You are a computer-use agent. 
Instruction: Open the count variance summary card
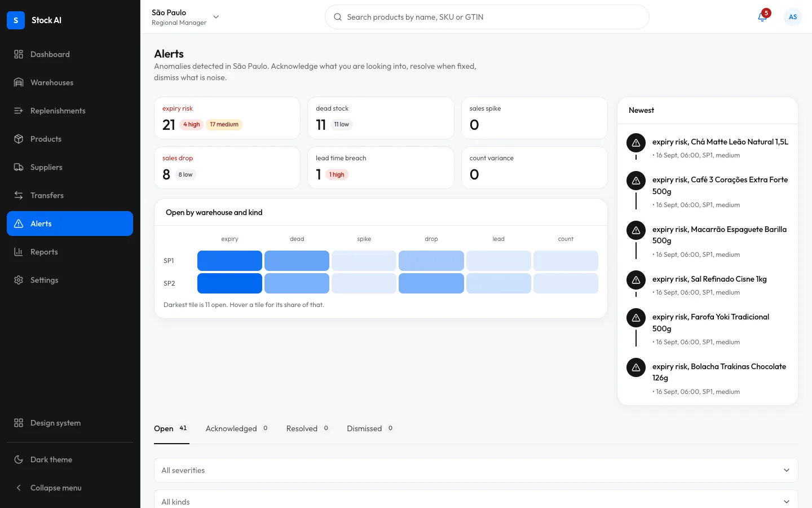point(534,168)
